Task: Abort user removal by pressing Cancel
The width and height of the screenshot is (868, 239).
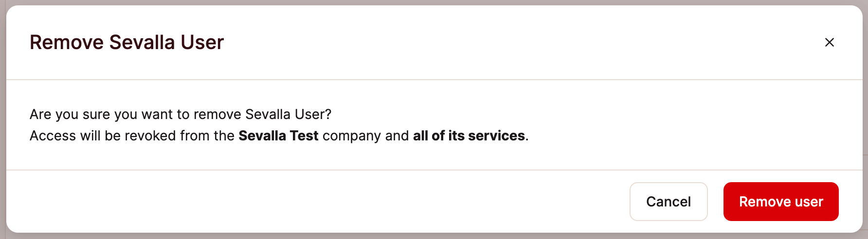Action: click(668, 202)
